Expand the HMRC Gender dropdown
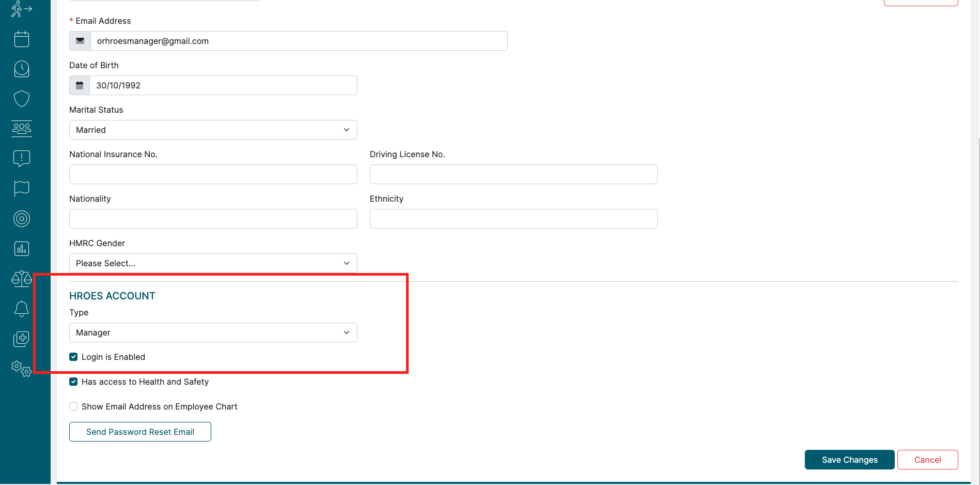The image size is (980, 485). (213, 263)
